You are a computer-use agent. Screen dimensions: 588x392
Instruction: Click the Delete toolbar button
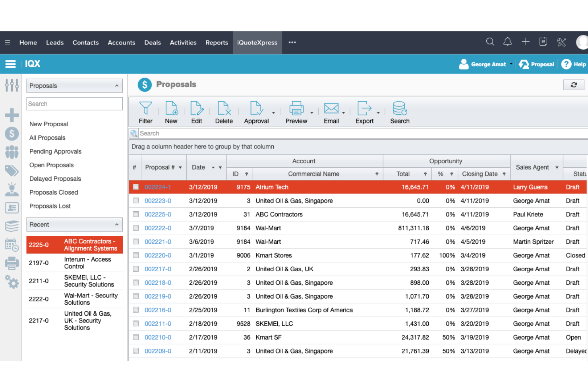pyautogui.click(x=224, y=113)
